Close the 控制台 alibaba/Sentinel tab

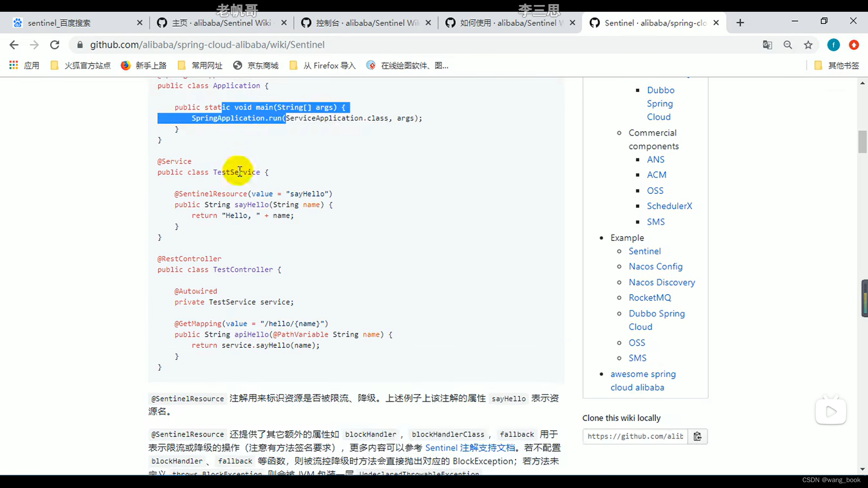(428, 23)
